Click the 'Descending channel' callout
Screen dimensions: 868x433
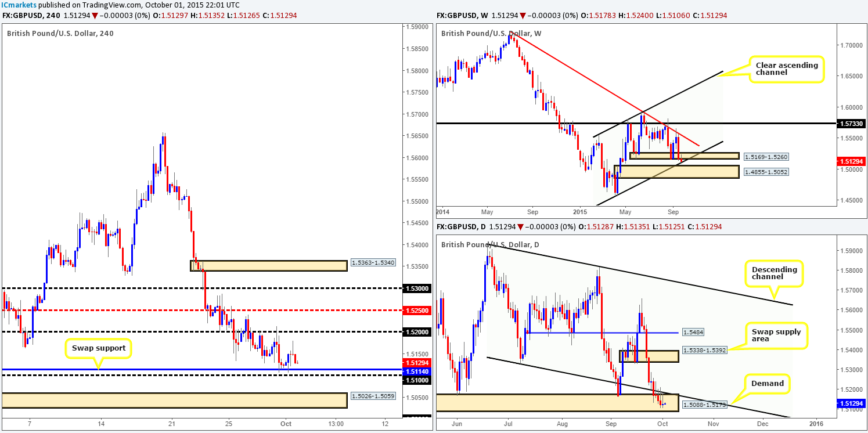point(773,274)
